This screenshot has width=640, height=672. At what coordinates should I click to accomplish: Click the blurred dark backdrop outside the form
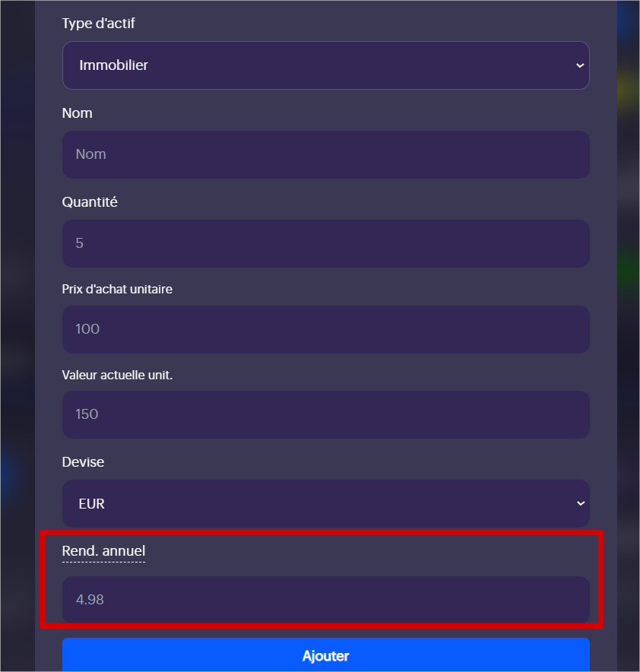(x=17, y=334)
